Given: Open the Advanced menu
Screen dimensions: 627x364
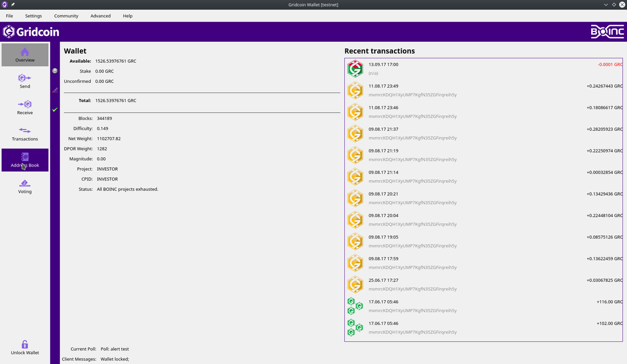Looking at the screenshot, I should 100,16.
